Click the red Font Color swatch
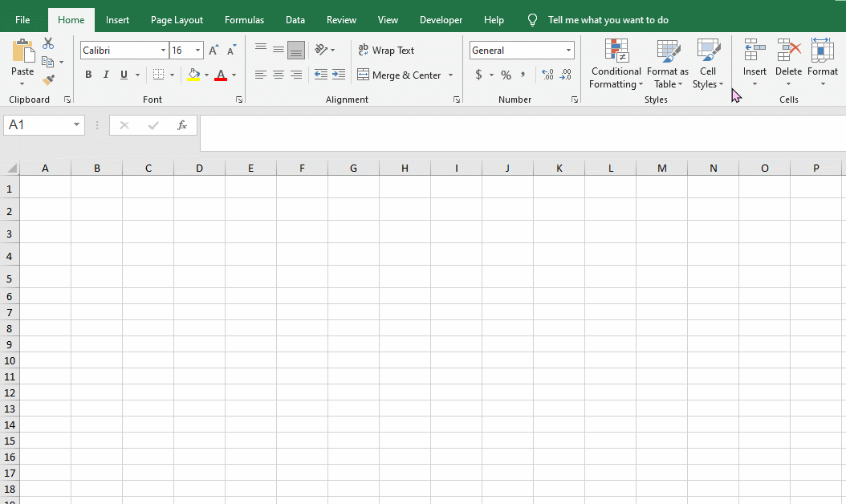This screenshot has width=846, height=504. click(x=221, y=79)
